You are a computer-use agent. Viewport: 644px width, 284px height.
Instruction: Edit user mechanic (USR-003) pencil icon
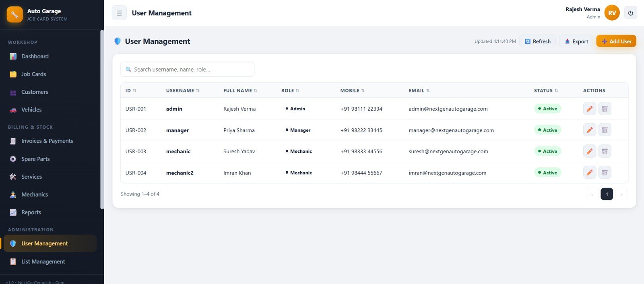coord(590,151)
